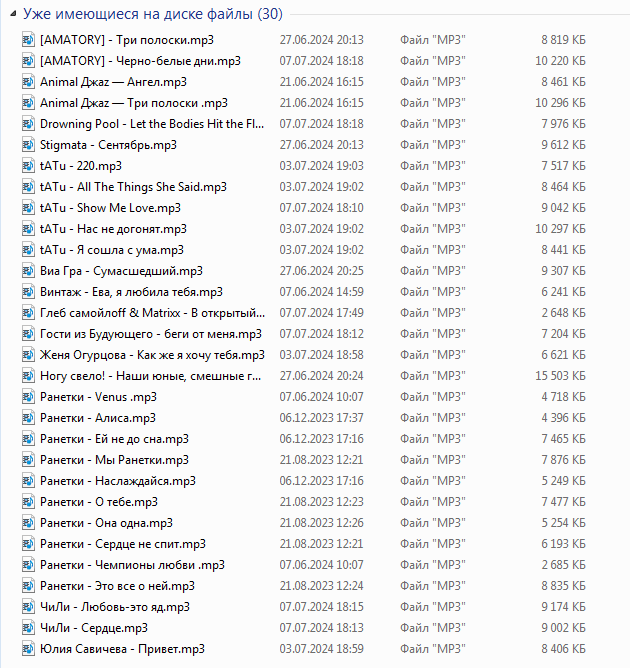Image resolution: width=630 pixels, height=668 pixels.
Task: Select 'Глеб самойлоff & Matrixx - В открытый...' file
Action: tap(152, 313)
